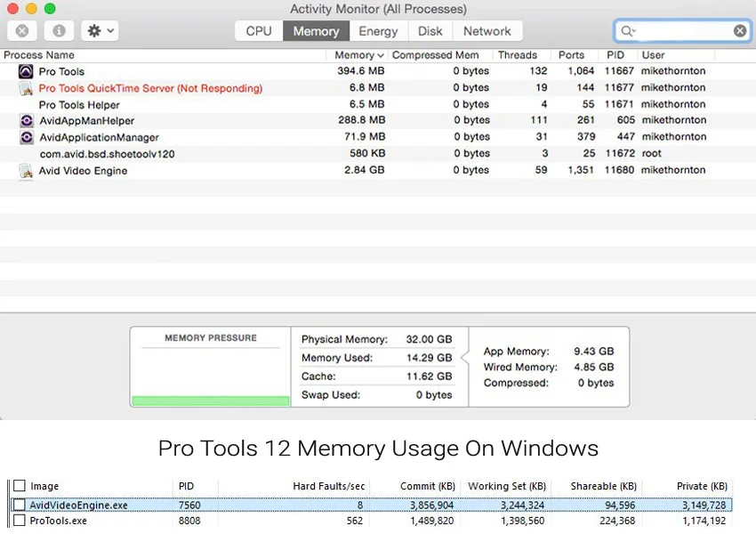The width and height of the screenshot is (756, 534).
Task: Click Wired Memory 4.85 GB value
Action: 593,367
